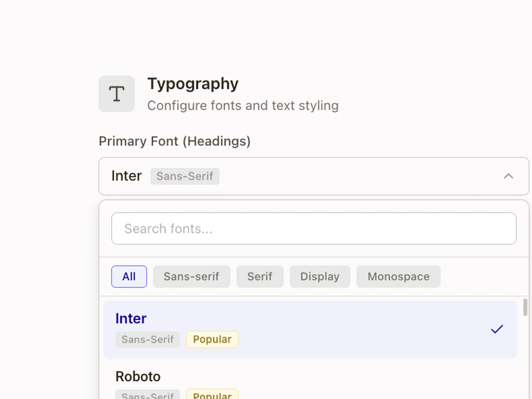Viewport: 532px width, 399px height.
Task: Click the font list scrollbar thumb
Action: click(x=525, y=307)
